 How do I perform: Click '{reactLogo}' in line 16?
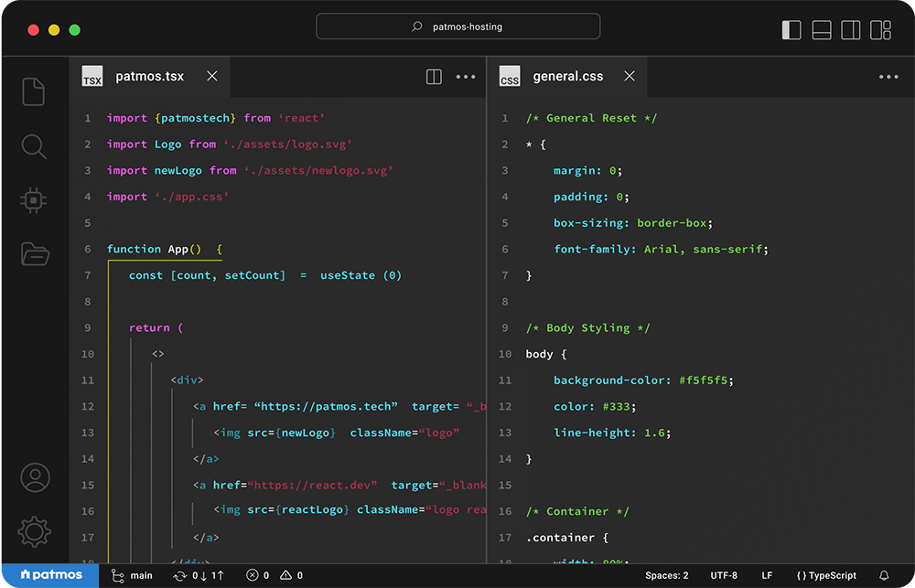(312, 509)
